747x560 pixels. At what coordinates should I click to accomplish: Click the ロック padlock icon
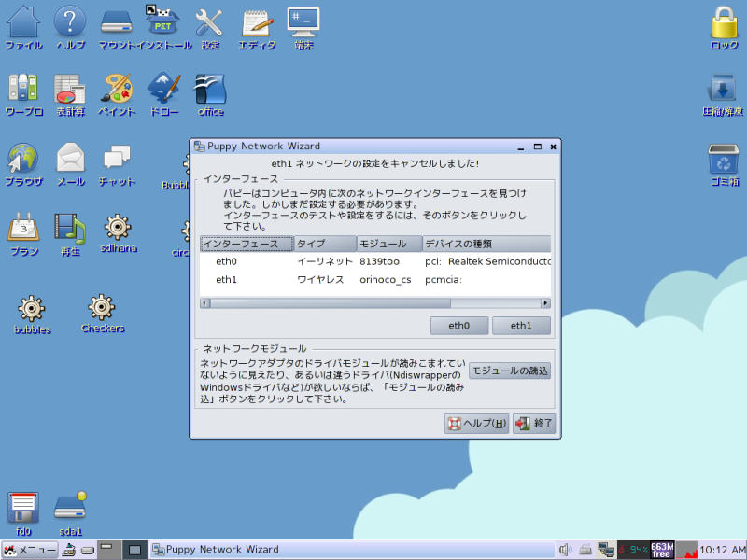tap(725, 21)
